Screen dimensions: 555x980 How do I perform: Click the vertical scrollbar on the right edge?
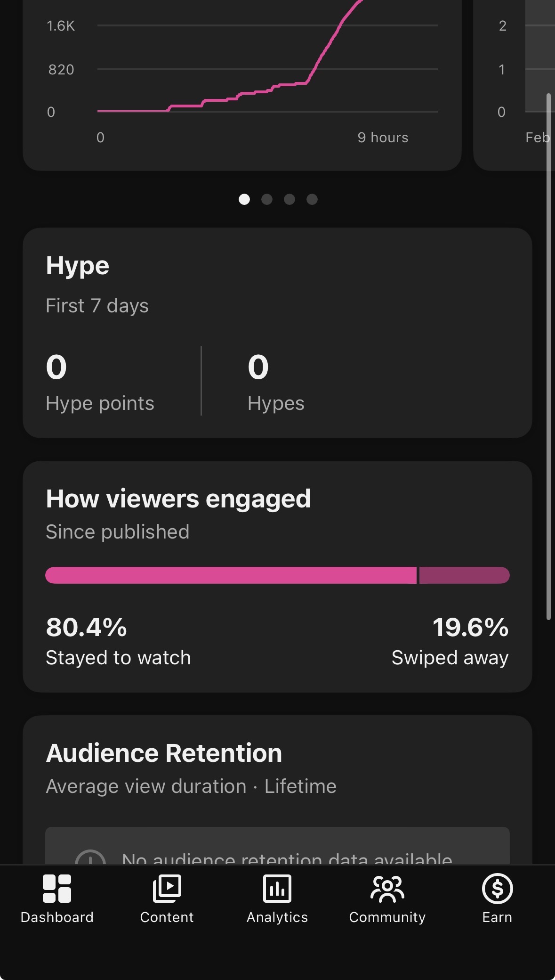tap(548, 357)
